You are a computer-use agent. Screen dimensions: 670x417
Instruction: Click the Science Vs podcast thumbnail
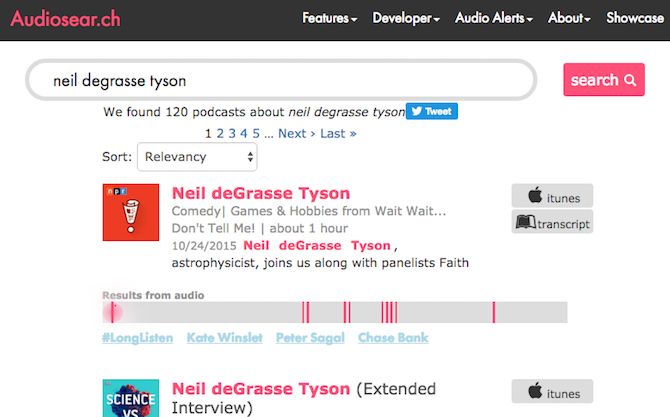coord(131,398)
